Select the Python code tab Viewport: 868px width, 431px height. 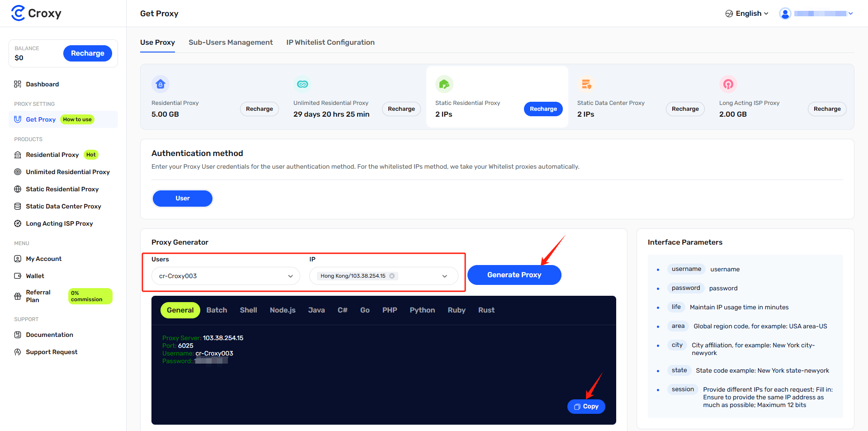point(422,310)
